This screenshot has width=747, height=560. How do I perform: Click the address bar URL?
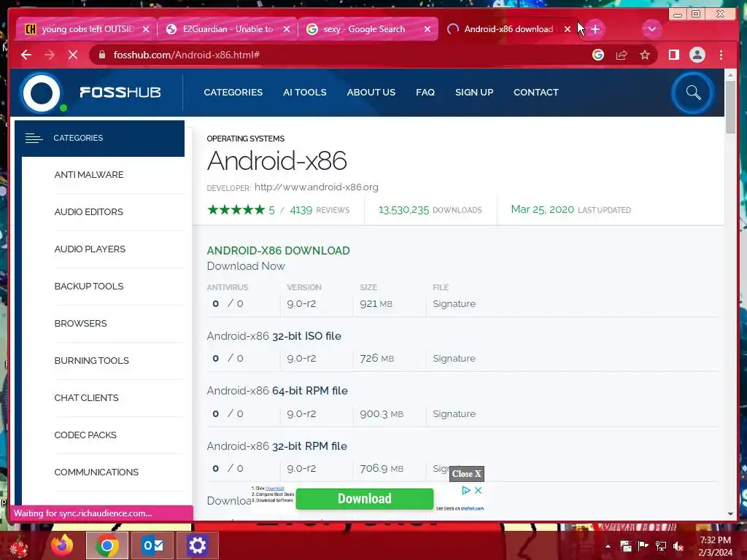[186, 55]
